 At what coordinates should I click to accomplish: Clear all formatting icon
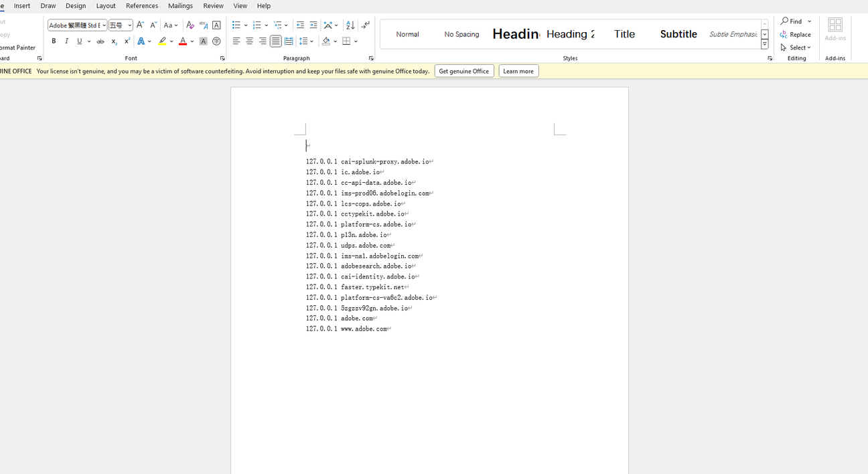(190, 25)
